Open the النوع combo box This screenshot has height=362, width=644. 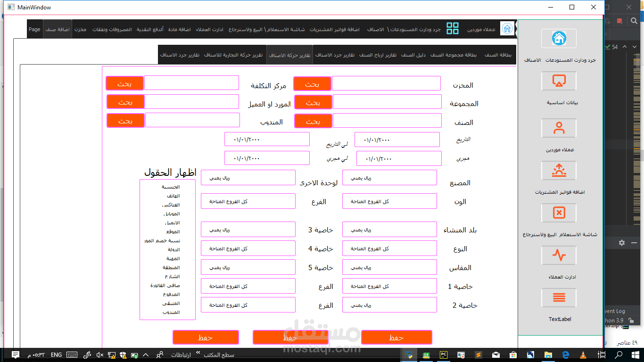(389, 248)
